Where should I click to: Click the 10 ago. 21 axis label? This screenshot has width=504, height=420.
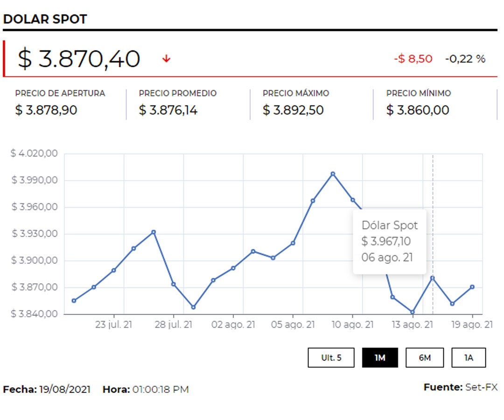[x=352, y=325]
